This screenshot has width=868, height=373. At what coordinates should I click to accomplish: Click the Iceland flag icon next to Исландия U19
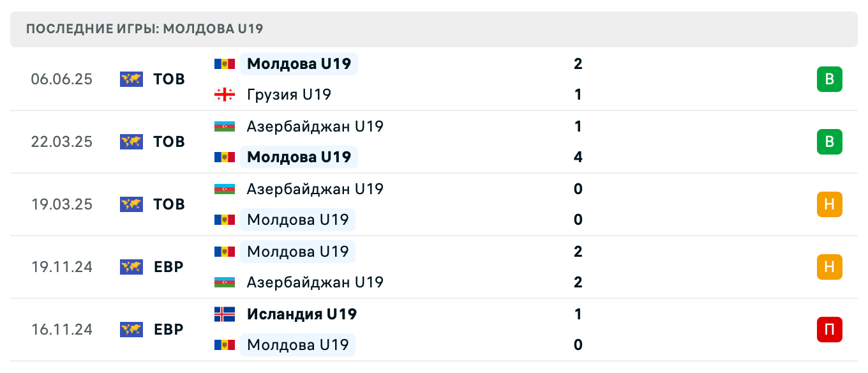225,314
